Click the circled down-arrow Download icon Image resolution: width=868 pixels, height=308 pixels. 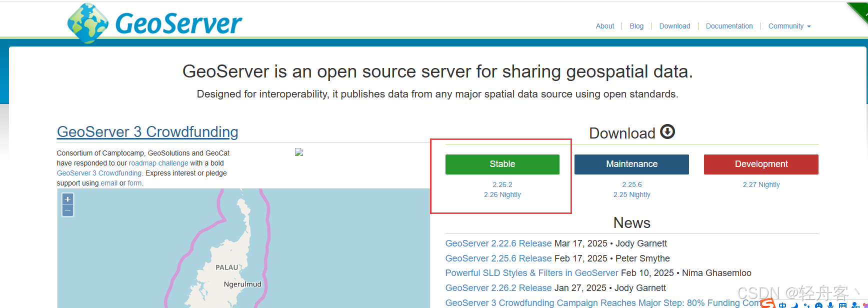667,131
